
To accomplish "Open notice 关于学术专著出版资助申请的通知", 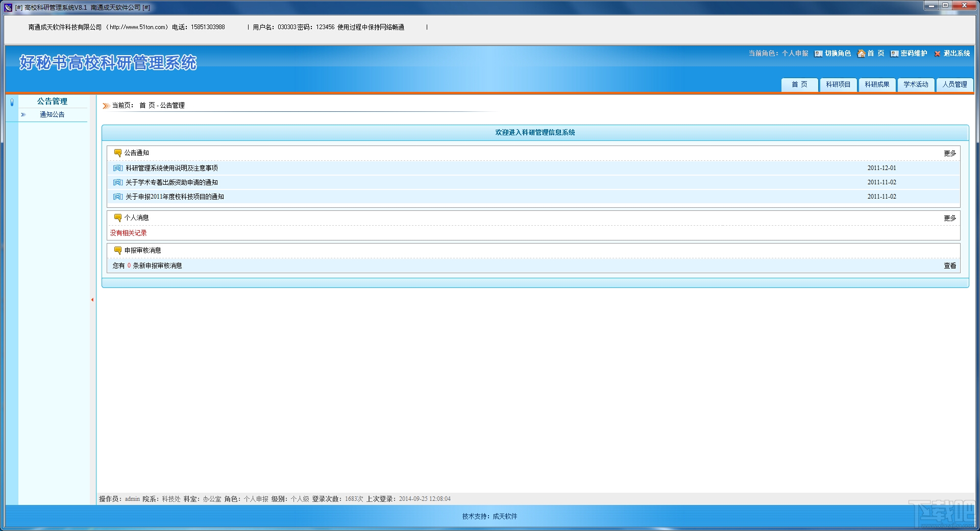I will [172, 182].
